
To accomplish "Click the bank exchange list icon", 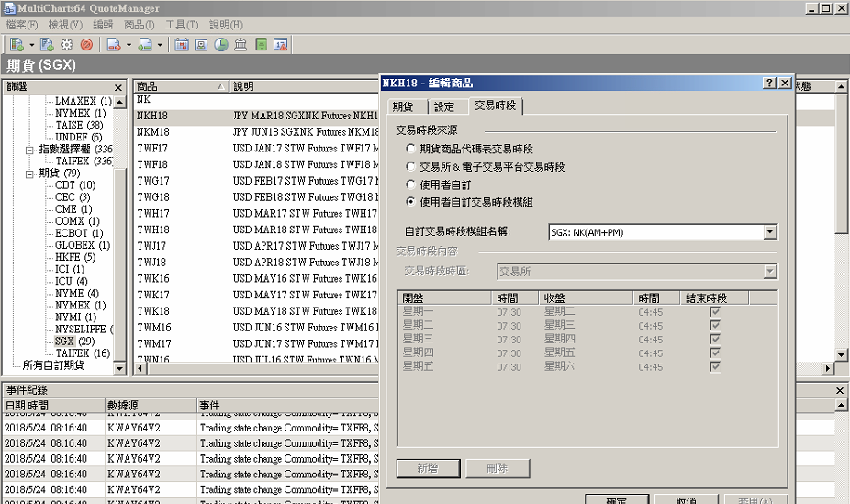I will click(240, 44).
